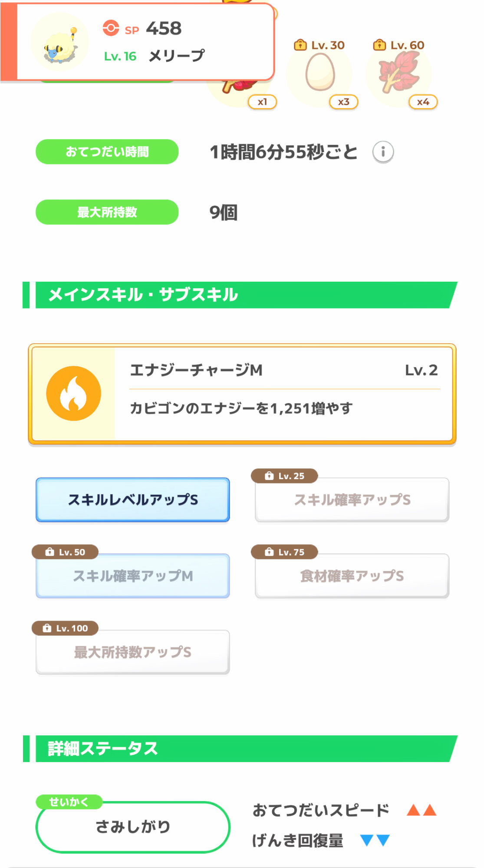Image resolution: width=484 pixels, height=868 pixels.
Task: Tap the Mareep portrait thumbnail
Action: [60, 42]
